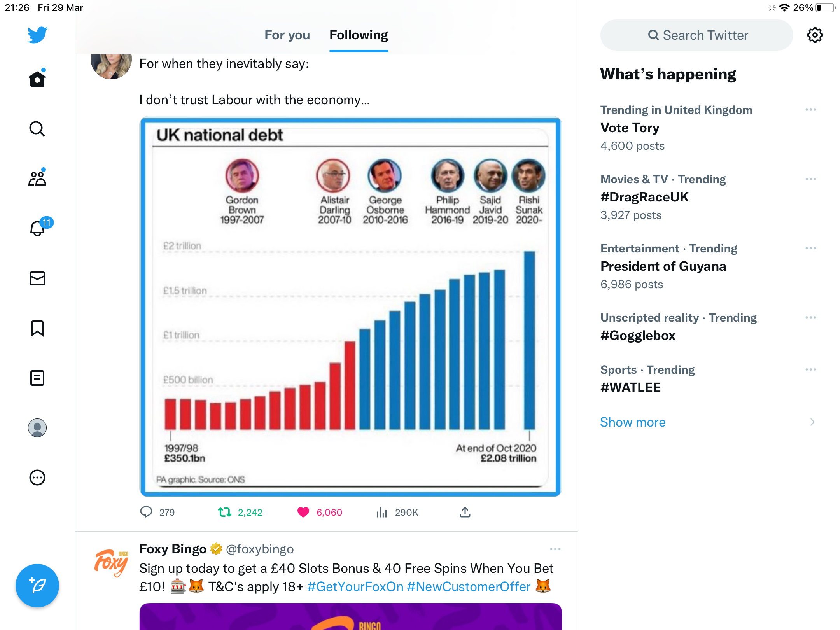Open the UK national debt chart image
The width and height of the screenshot is (840, 630).
[351, 307]
